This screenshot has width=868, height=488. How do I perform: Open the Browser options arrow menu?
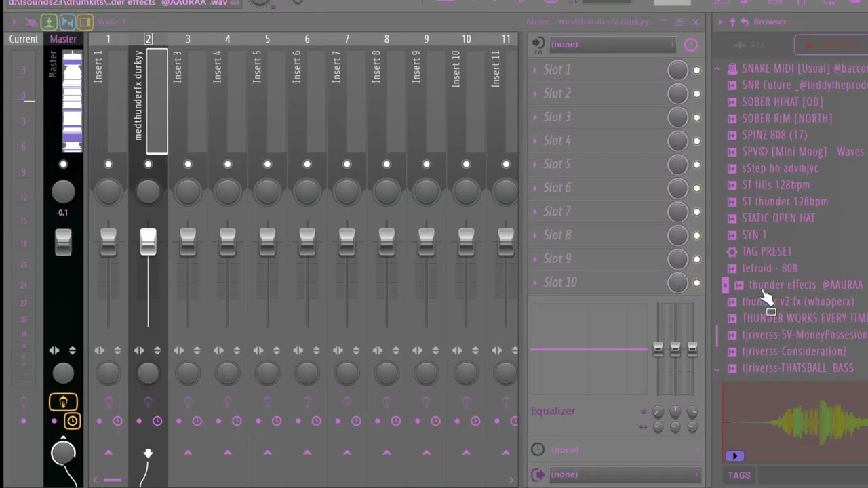(x=720, y=22)
